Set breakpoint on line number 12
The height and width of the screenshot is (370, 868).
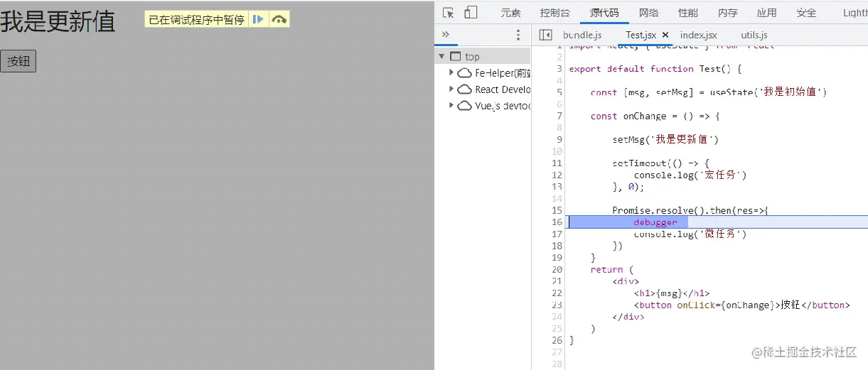pyautogui.click(x=557, y=175)
